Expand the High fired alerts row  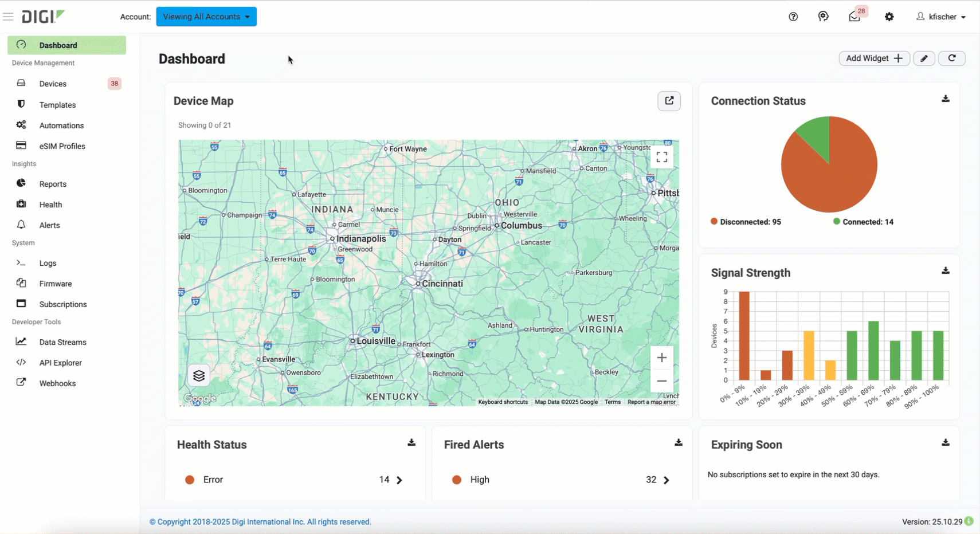click(x=667, y=480)
